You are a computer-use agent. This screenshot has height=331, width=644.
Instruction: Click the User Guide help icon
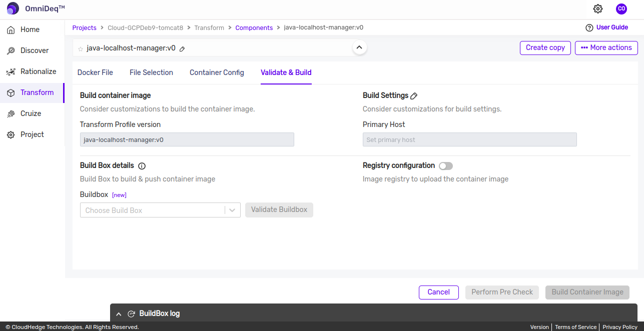point(589,27)
